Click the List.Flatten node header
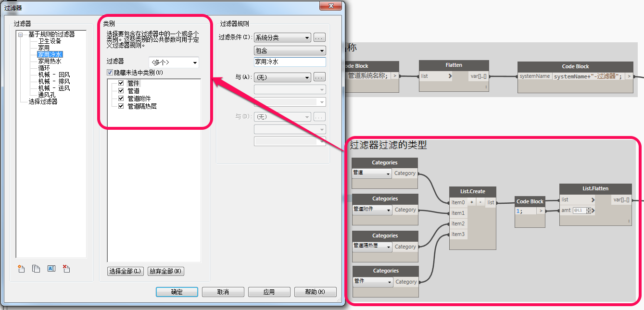Viewport: 644px width, 310px height. [595, 189]
